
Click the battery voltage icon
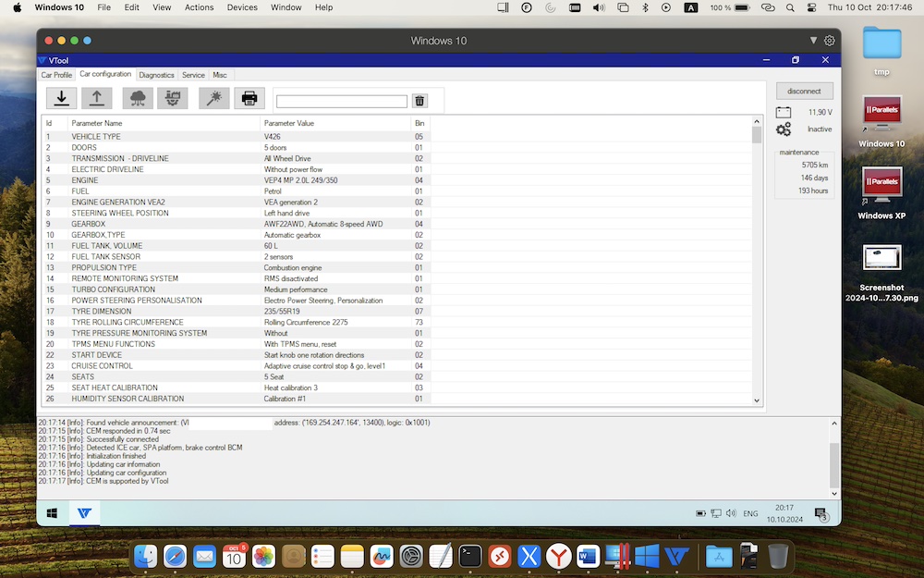pyautogui.click(x=784, y=112)
